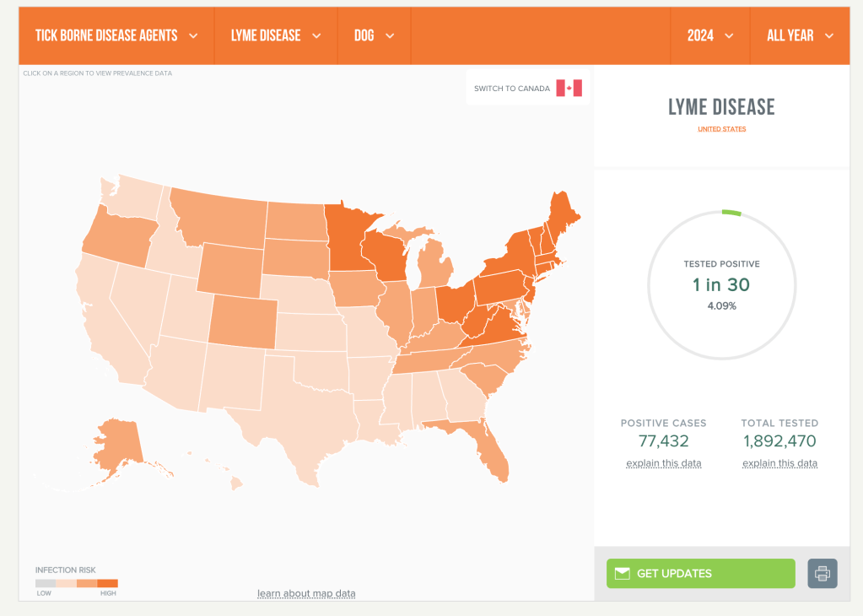Image resolution: width=863 pixels, height=616 pixels.
Task: Click the envelope icon inside Get Updates
Action: pos(622,573)
